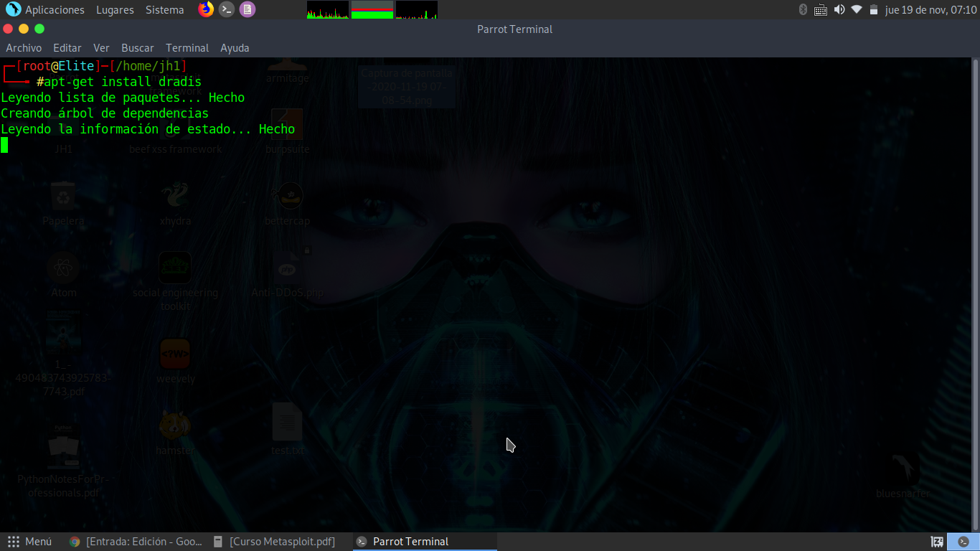Select the bluesnarfer desktop icon
This screenshot has width=980, height=551.
tap(903, 476)
